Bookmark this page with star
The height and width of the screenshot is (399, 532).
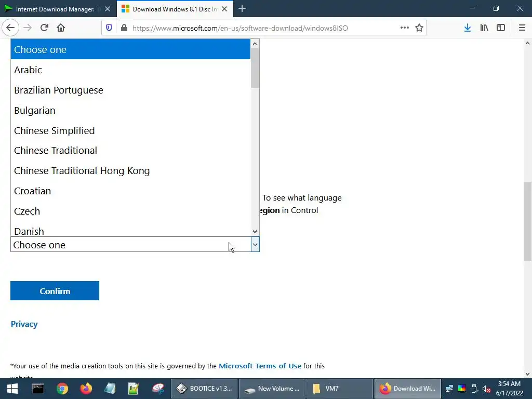419,28
